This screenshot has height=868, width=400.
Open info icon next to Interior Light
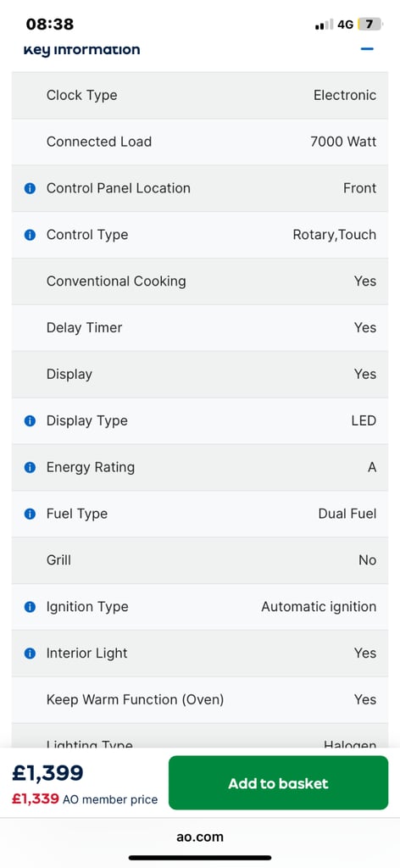click(x=30, y=654)
